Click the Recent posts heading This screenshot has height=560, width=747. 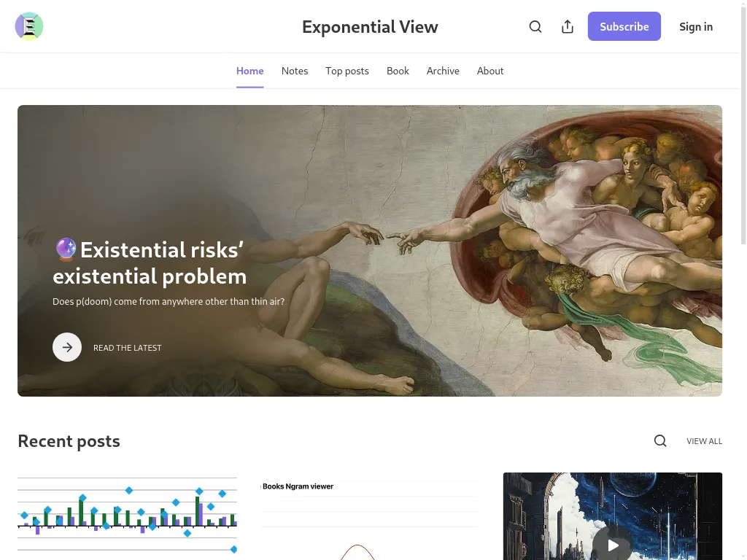pyautogui.click(x=69, y=441)
